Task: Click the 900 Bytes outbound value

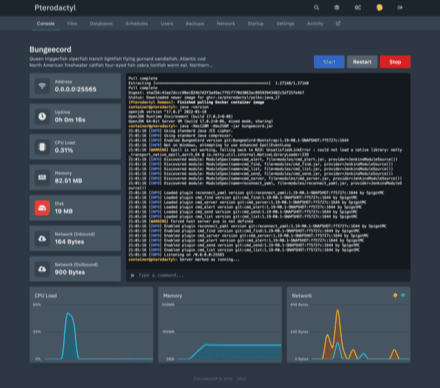Action: (x=70, y=272)
